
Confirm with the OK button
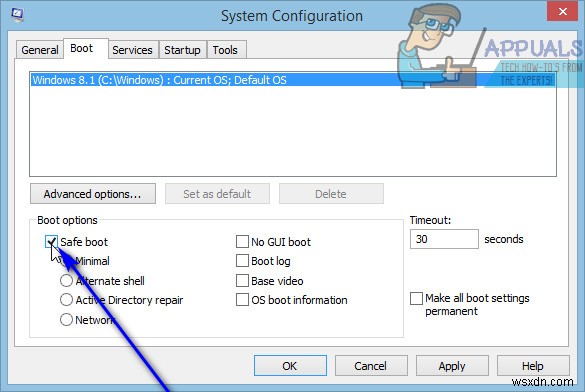(x=290, y=366)
